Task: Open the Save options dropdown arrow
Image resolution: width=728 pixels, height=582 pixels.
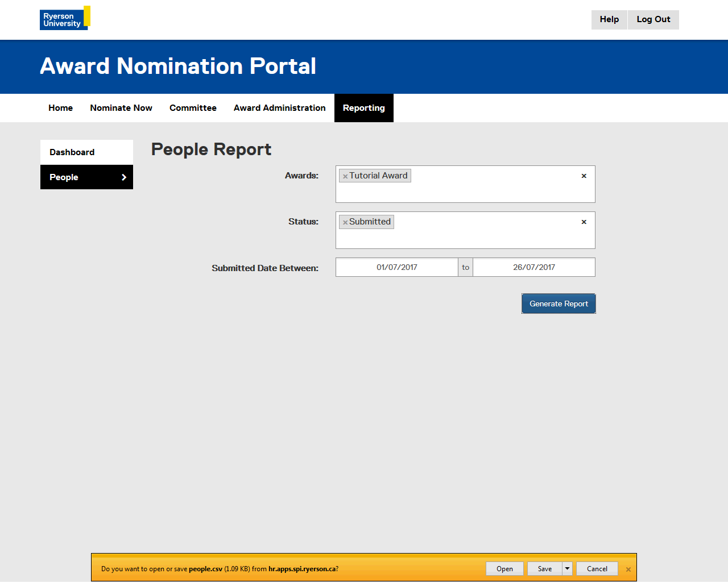Action: pos(567,568)
